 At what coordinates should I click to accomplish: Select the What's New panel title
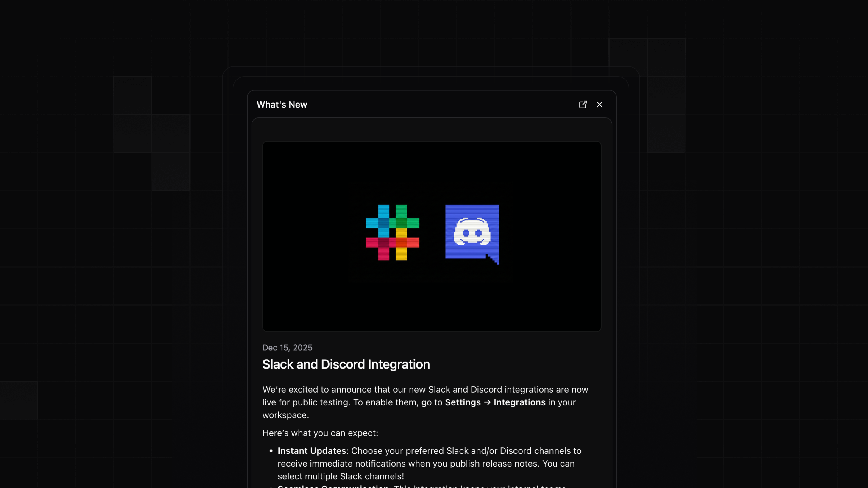pyautogui.click(x=282, y=105)
